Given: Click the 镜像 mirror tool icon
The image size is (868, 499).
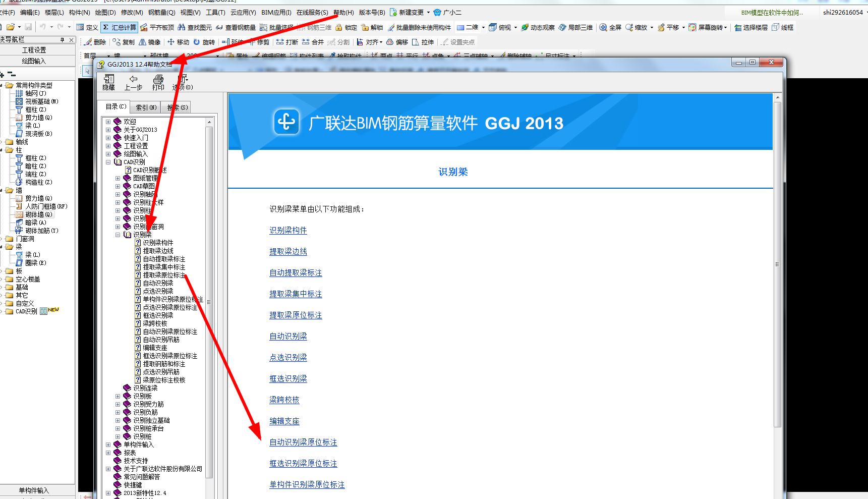Looking at the screenshot, I should (142, 42).
